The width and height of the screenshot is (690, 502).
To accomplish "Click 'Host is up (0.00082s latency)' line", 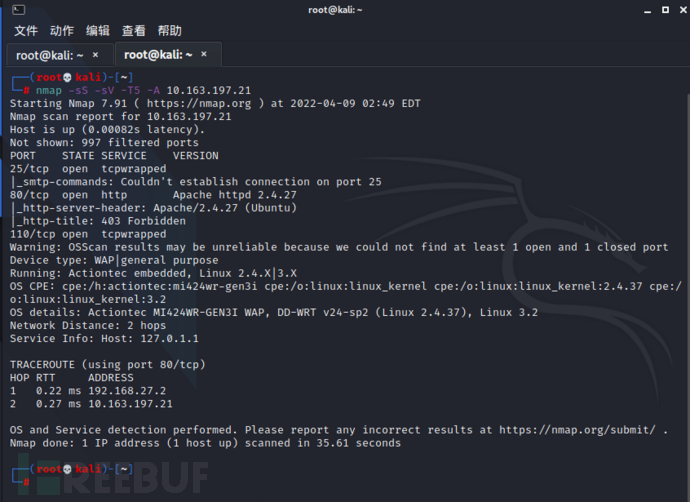I will (x=107, y=130).
